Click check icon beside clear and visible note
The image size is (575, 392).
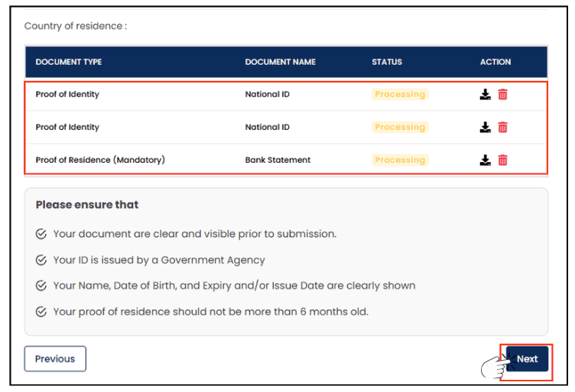41,234
